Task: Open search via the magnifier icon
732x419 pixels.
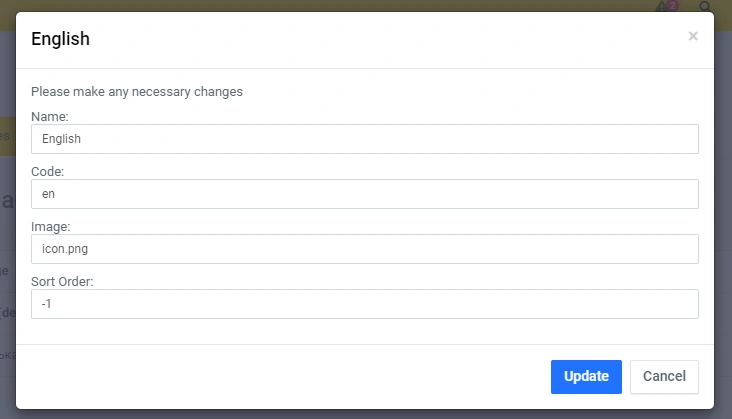Action: click(705, 7)
